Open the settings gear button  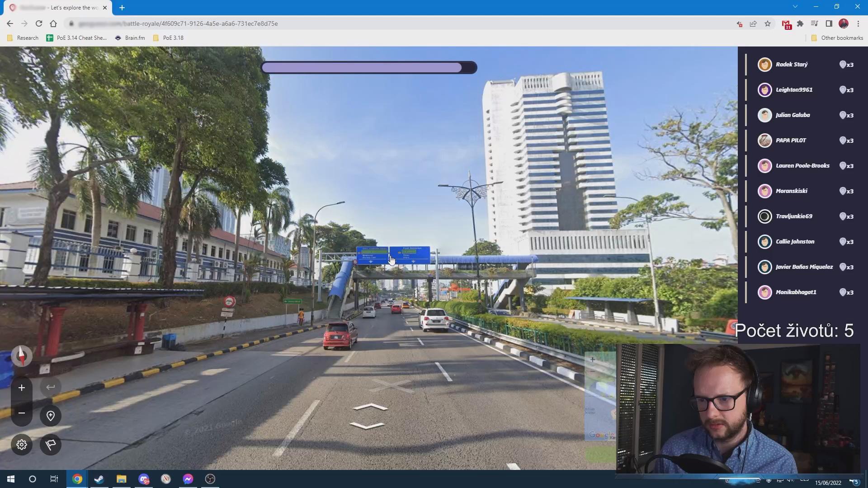coord(21,445)
